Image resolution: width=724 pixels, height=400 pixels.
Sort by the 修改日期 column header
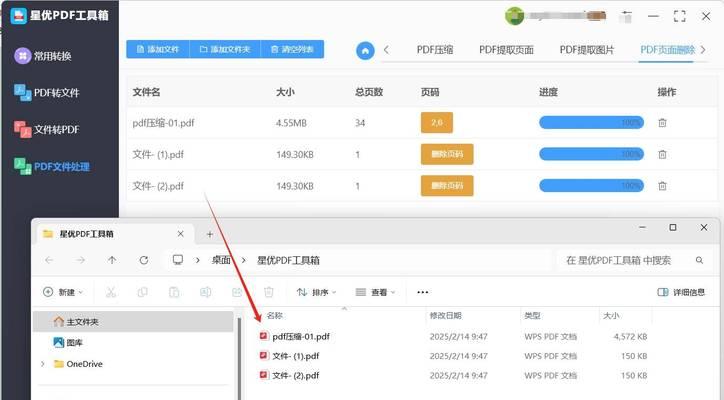(x=445, y=315)
